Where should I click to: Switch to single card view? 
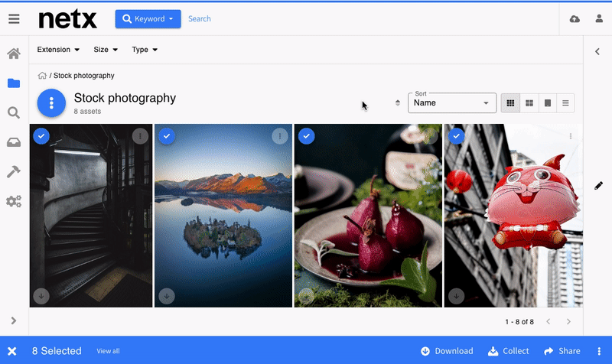[x=548, y=103]
